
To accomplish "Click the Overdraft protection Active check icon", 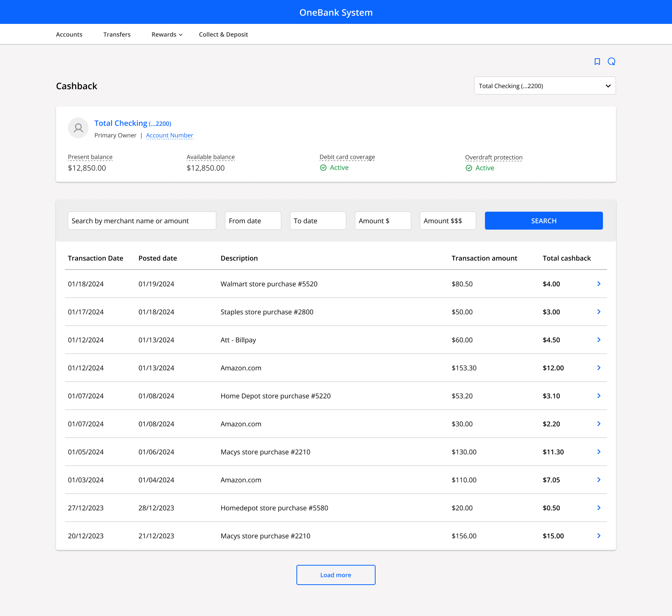I will click(x=469, y=168).
